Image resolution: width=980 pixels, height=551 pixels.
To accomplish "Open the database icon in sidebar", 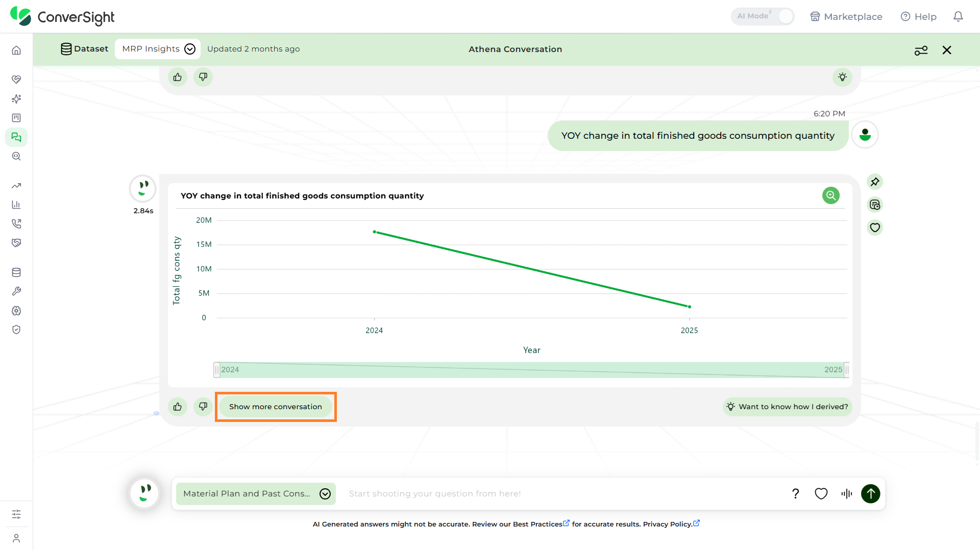I will (x=16, y=272).
